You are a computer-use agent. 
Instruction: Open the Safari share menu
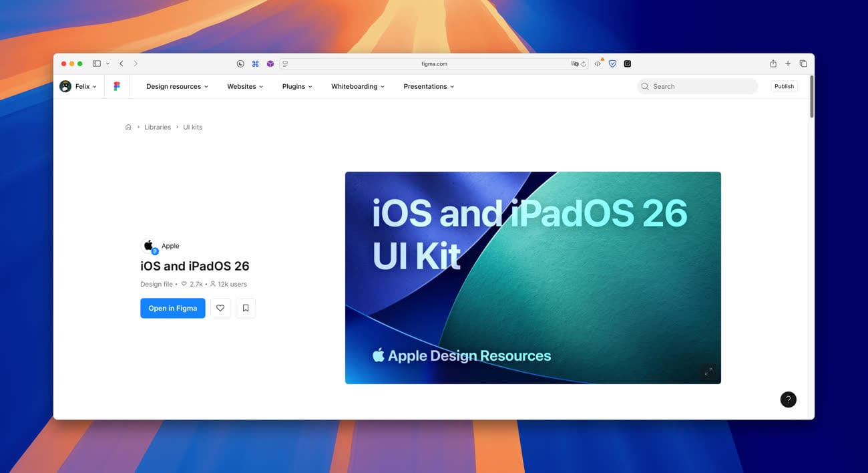(x=773, y=63)
